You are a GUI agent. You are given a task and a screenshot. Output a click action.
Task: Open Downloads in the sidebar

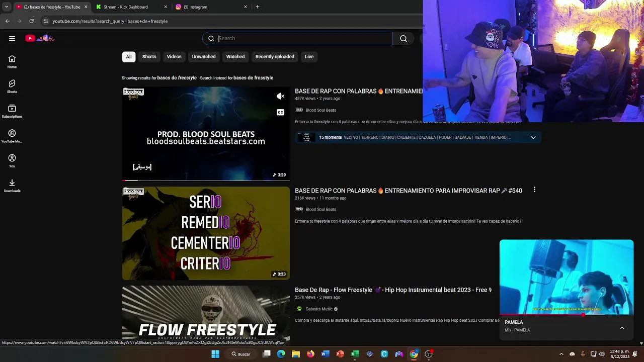(12, 186)
